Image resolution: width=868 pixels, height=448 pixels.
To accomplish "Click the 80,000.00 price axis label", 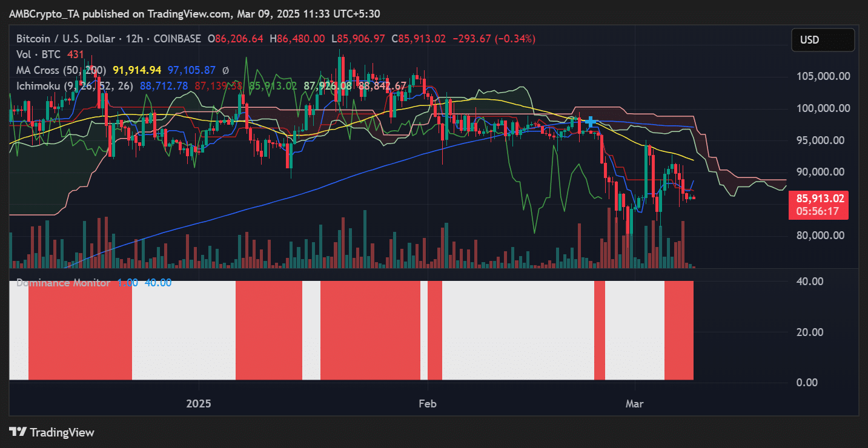I will point(821,236).
